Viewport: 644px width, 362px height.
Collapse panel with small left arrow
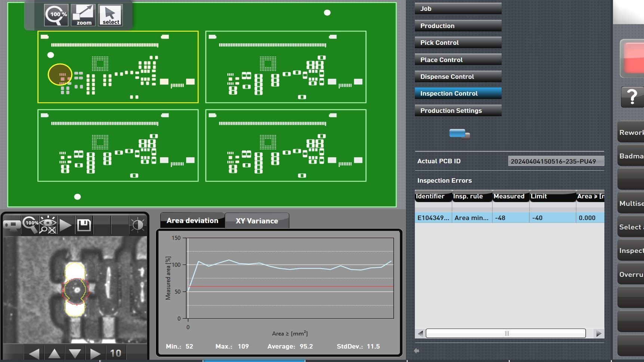tap(416, 351)
